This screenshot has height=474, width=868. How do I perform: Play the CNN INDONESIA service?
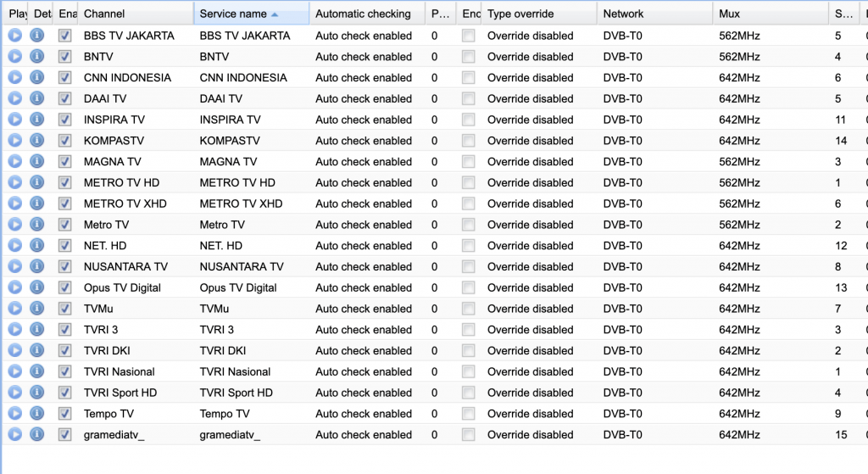[15, 78]
